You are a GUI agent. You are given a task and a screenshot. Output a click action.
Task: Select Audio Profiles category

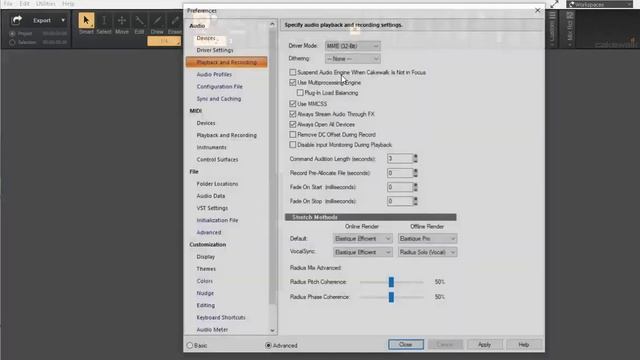point(214,74)
